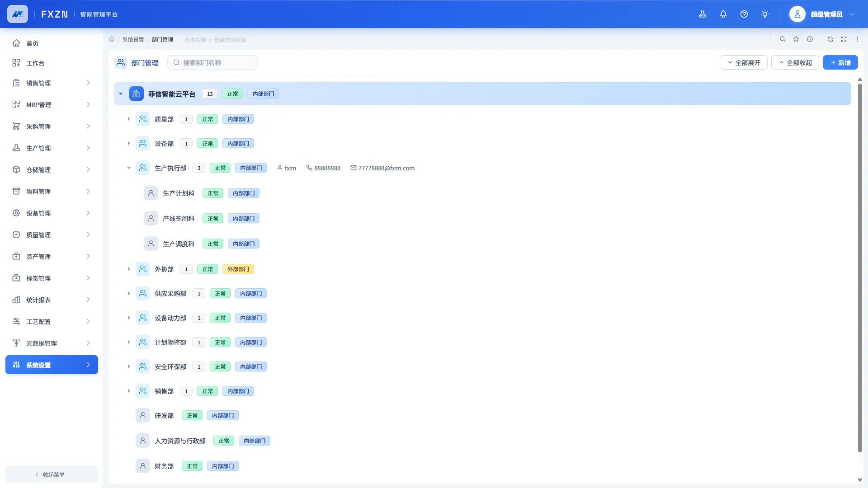This screenshot has height=488, width=868.
Task: Expand the 销售部 tree node
Action: click(x=129, y=391)
